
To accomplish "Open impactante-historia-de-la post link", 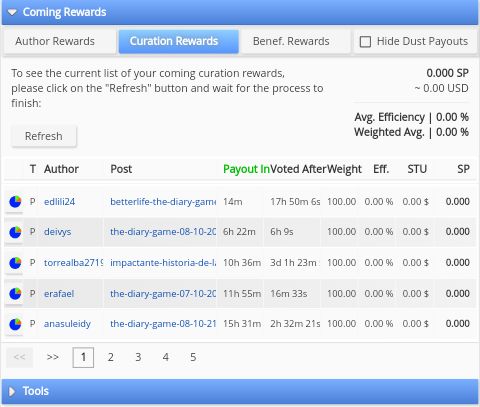I will 163,263.
